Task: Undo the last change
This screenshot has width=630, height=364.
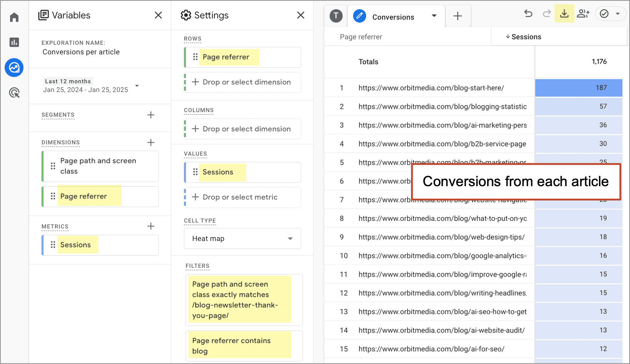Action: point(528,13)
